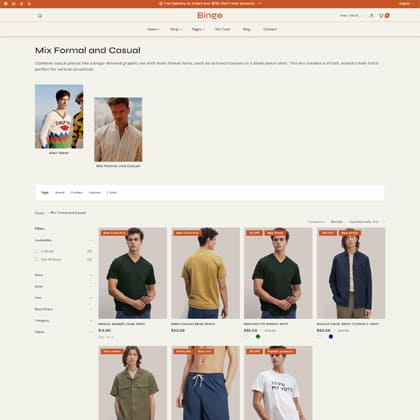This screenshot has width=420, height=420.
Task: Open the white graphic tee product
Action: point(278,383)
